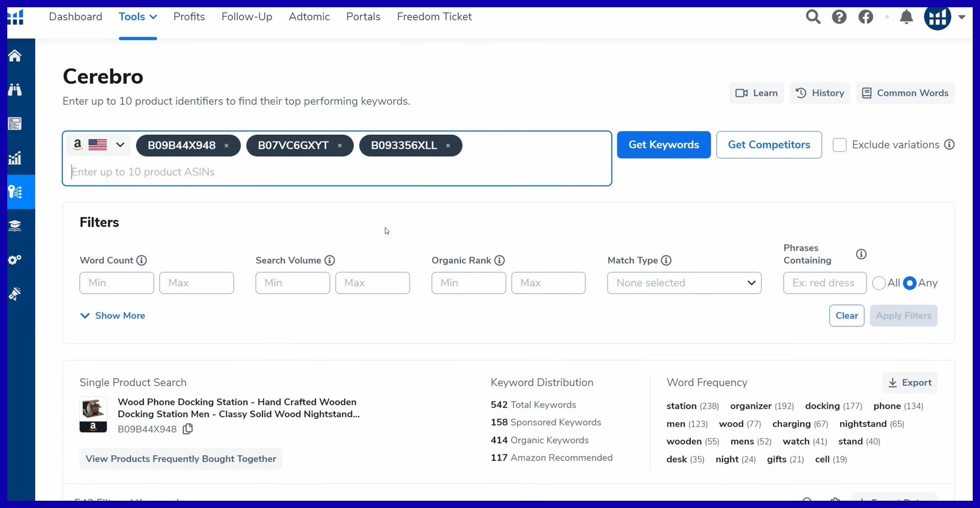Screen dimensions: 980x508
Task: Click the Search Volume Min input field
Action: [x=292, y=283]
